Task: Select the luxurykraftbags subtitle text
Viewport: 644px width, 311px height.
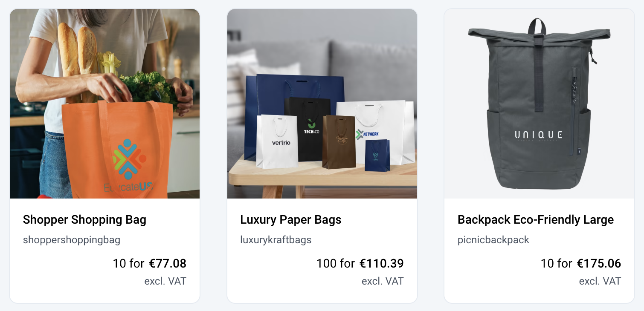Action: (x=276, y=240)
